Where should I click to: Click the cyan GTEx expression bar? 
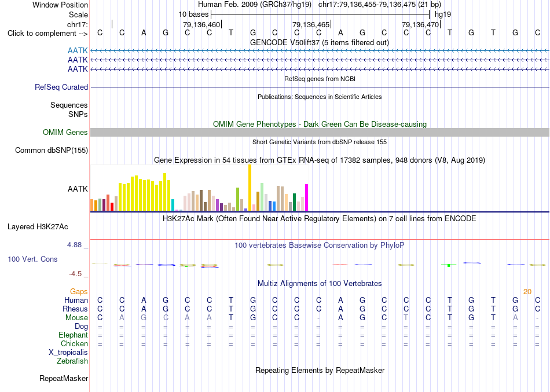pos(173,205)
